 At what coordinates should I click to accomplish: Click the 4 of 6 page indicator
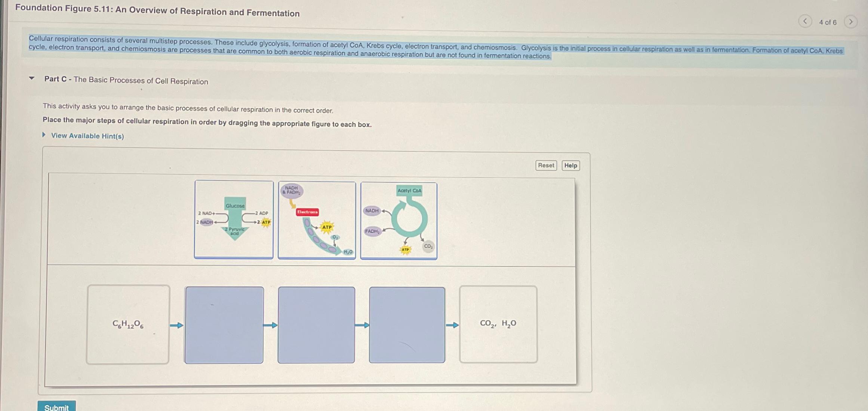click(x=828, y=22)
